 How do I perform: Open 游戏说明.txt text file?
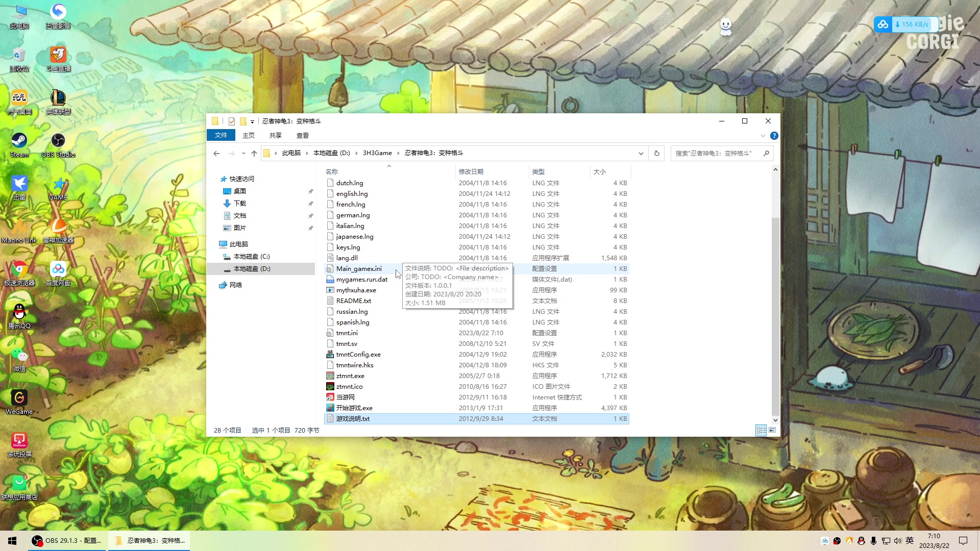click(352, 418)
